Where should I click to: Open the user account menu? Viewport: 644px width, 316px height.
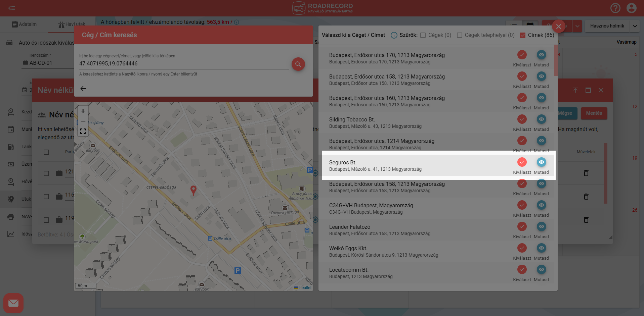[x=631, y=8]
